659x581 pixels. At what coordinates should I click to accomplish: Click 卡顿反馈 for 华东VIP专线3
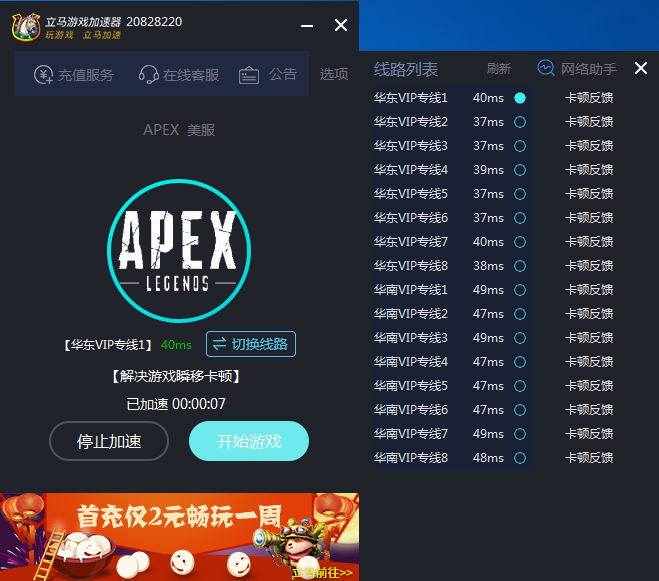click(589, 146)
